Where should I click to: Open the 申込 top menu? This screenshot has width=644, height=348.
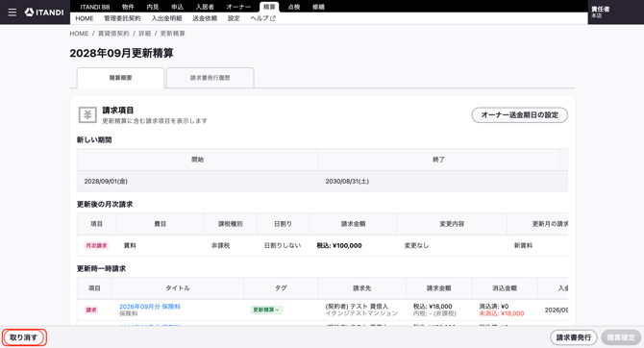pyautogui.click(x=178, y=7)
